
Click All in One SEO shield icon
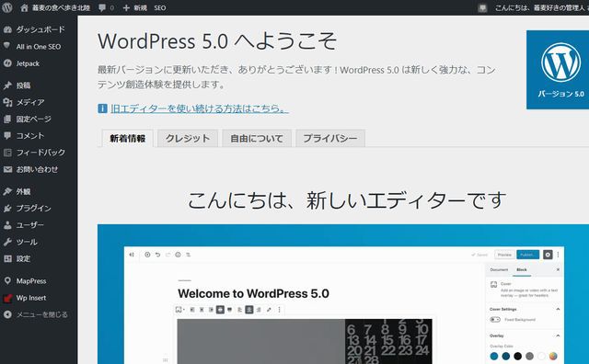7,46
